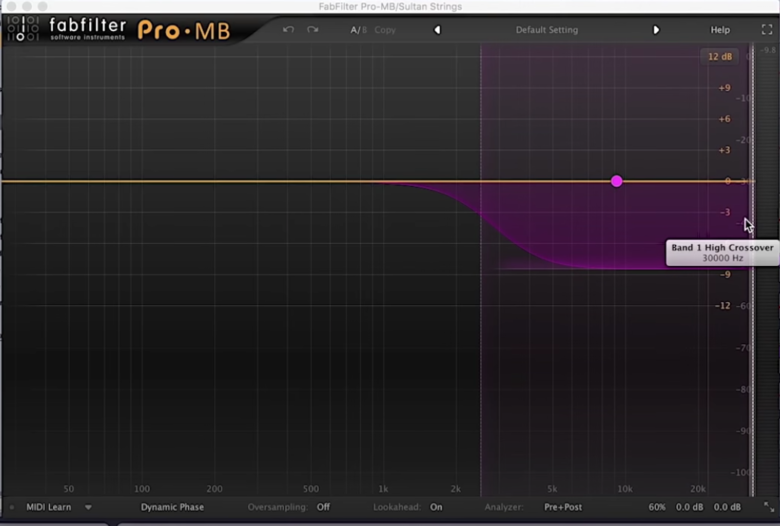Go to previous preset with left arrow
Image resolution: width=780 pixels, height=526 pixels.
click(x=437, y=30)
